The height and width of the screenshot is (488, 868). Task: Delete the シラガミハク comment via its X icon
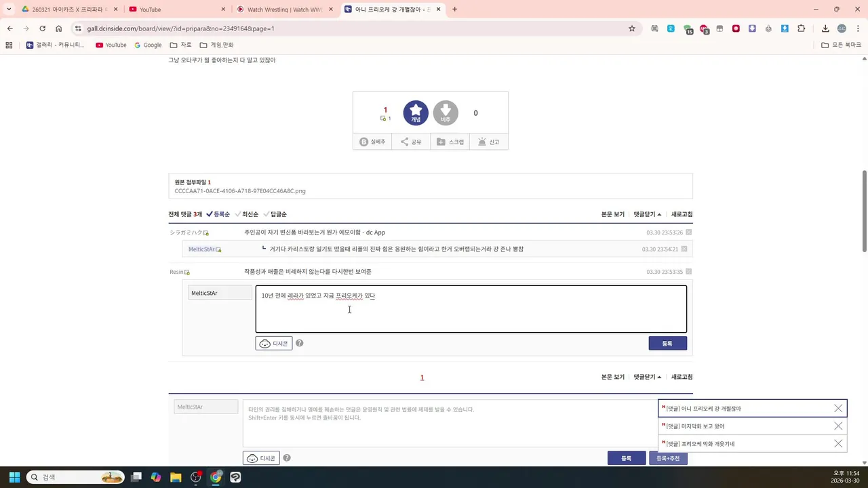pos(688,232)
